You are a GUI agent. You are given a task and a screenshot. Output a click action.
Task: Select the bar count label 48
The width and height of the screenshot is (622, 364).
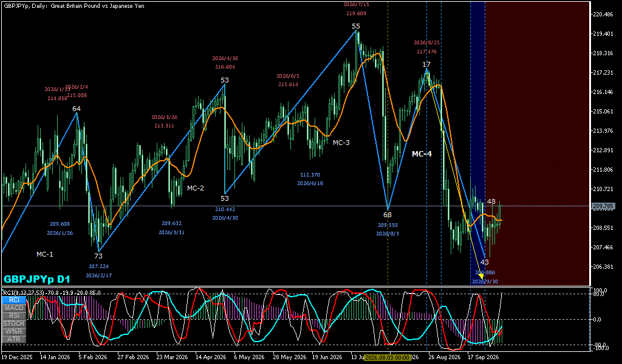[x=491, y=201]
